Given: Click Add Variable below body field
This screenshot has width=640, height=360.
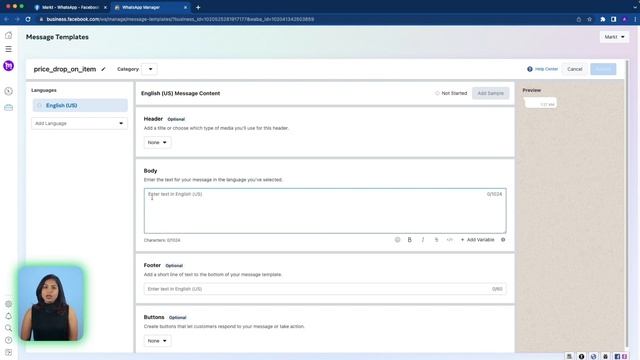Looking at the screenshot, I should (478, 240).
